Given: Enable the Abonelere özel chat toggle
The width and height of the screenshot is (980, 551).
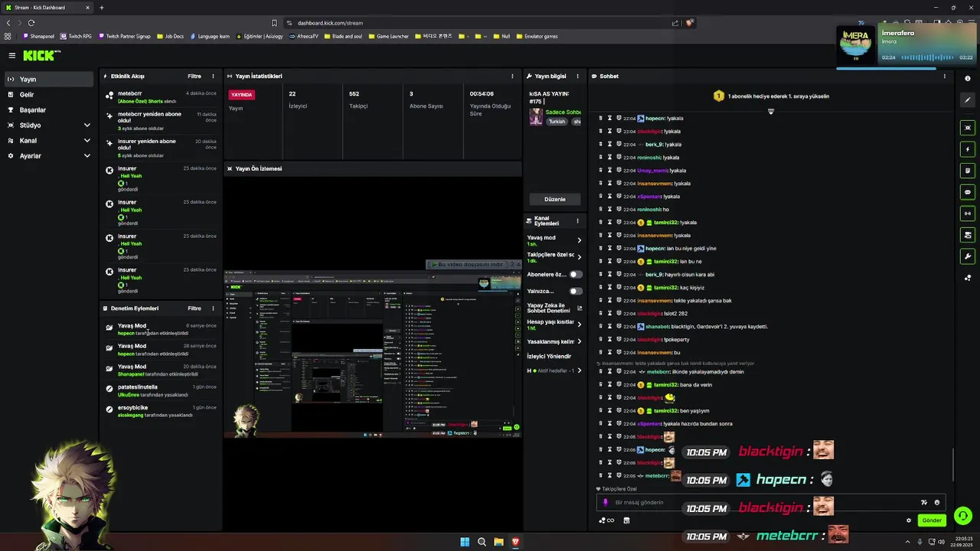Looking at the screenshot, I should pos(575,274).
